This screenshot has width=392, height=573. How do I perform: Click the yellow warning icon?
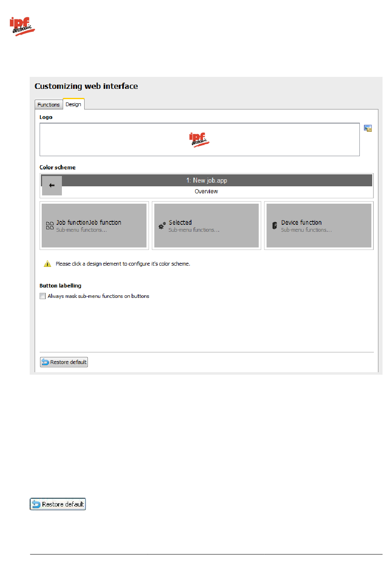click(x=47, y=264)
